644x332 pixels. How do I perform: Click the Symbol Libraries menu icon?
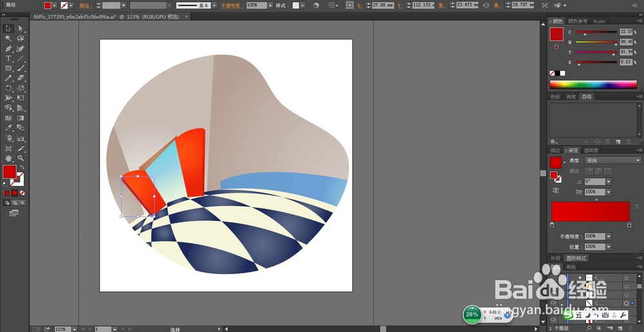[554, 141]
